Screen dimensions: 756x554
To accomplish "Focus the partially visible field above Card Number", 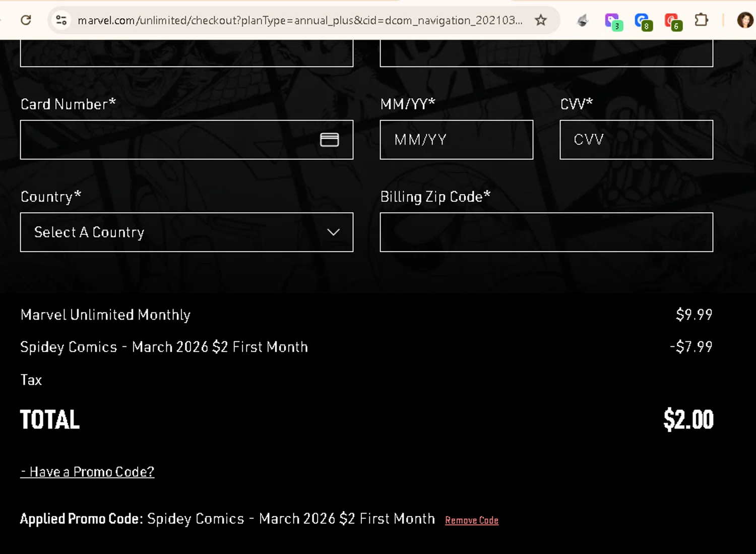I will pos(186,53).
